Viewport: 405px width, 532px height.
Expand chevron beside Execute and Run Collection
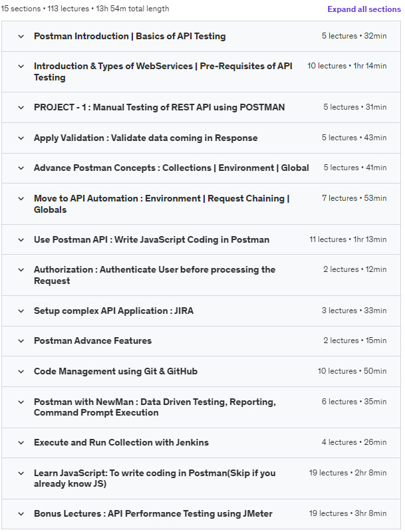click(x=21, y=443)
